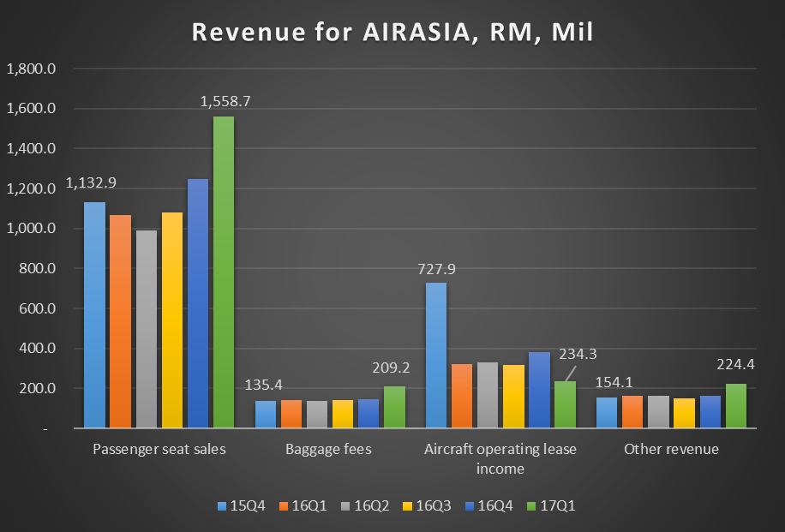The height and width of the screenshot is (532, 785).
Task: Select the 15Q4 legend label
Action: [248, 506]
